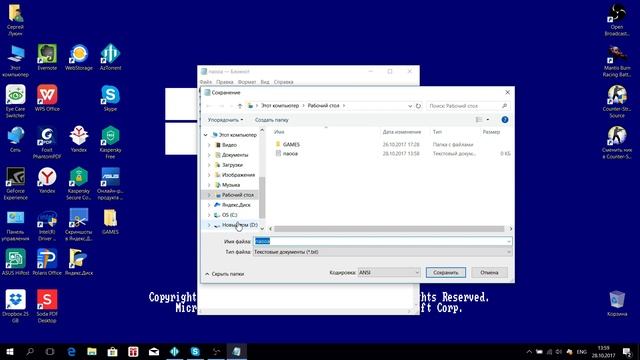This screenshot has height=360, width=640.
Task: Select the Counter-Strike Source desktop icon
Action: tap(617, 101)
